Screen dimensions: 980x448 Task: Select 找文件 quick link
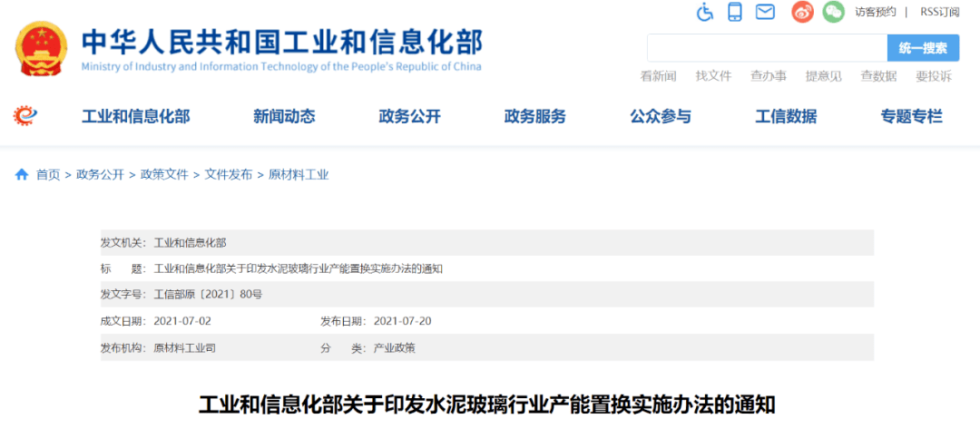pos(713,76)
